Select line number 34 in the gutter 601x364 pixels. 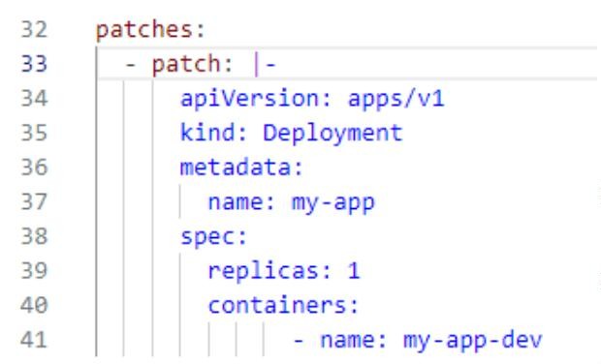[34, 99]
